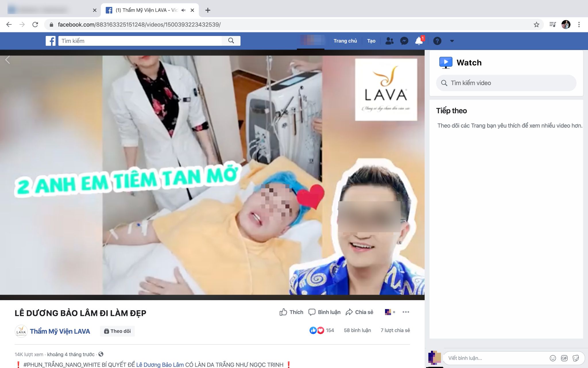Mute tab audio speaker icon

tap(183, 10)
